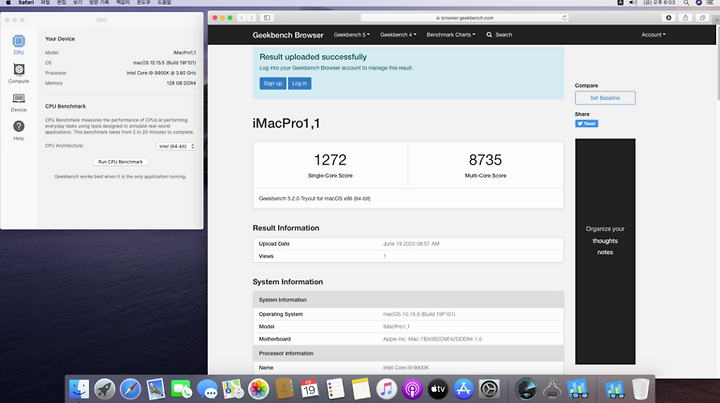Open Siri from the menu bar
Screen dimensions: 720x403
[698, 3]
